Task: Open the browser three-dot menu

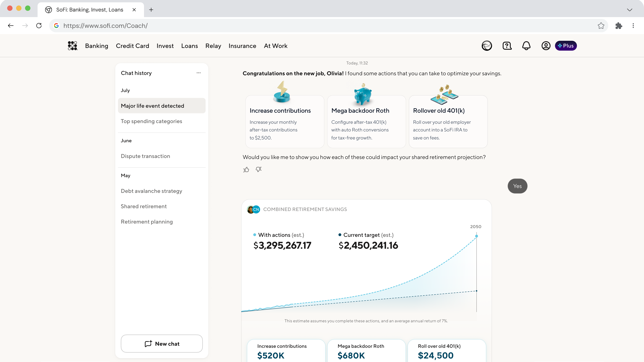Action: pyautogui.click(x=633, y=25)
